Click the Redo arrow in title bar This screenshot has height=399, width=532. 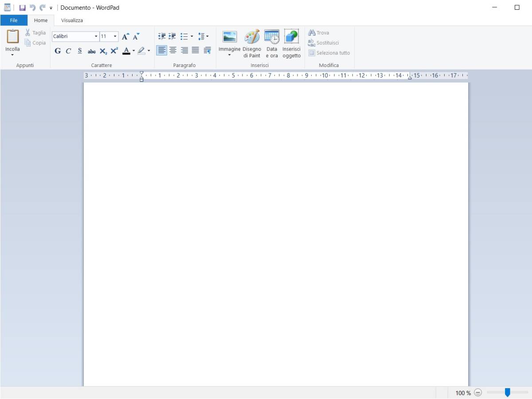click(43, 8)
